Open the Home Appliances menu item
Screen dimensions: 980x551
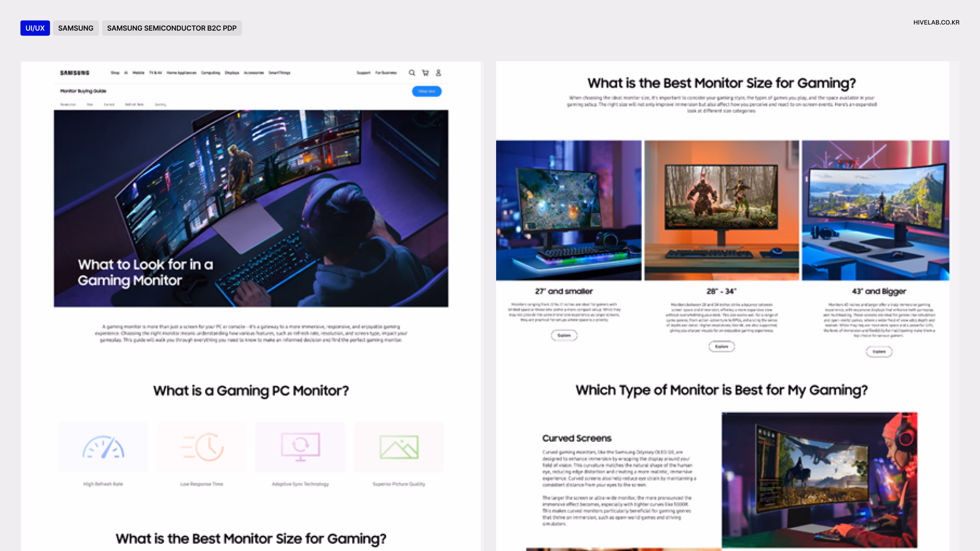point(181,73)
